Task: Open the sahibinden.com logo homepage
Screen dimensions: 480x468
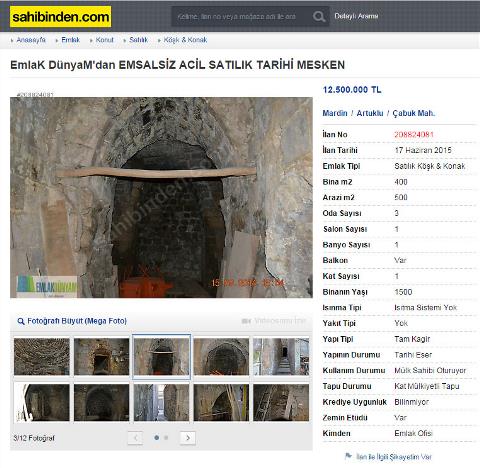Action: tap(61, 17)
